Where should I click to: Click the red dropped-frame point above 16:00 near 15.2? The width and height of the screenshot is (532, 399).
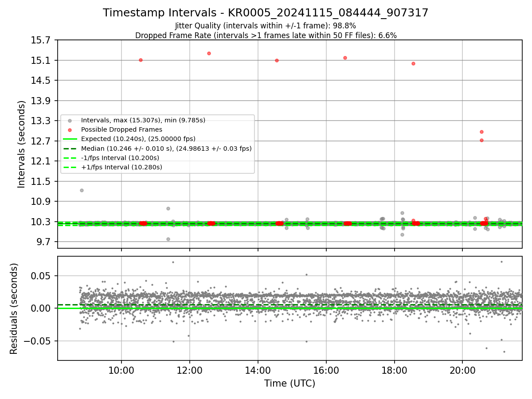(345, 58)
